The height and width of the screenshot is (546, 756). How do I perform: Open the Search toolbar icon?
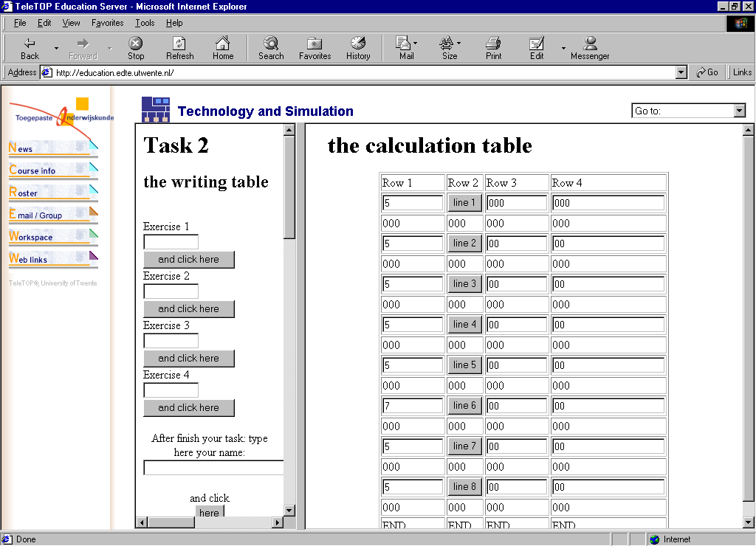tap(271, 48)
